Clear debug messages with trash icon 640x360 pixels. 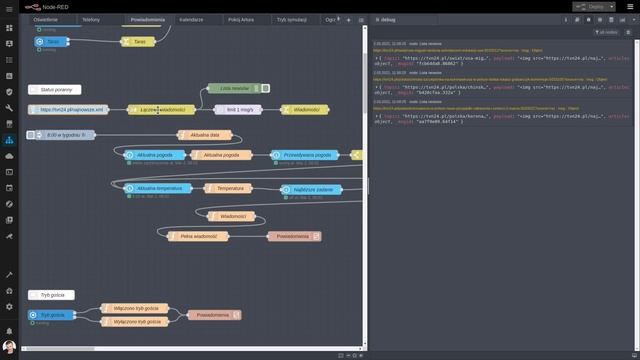coord(629,32)
